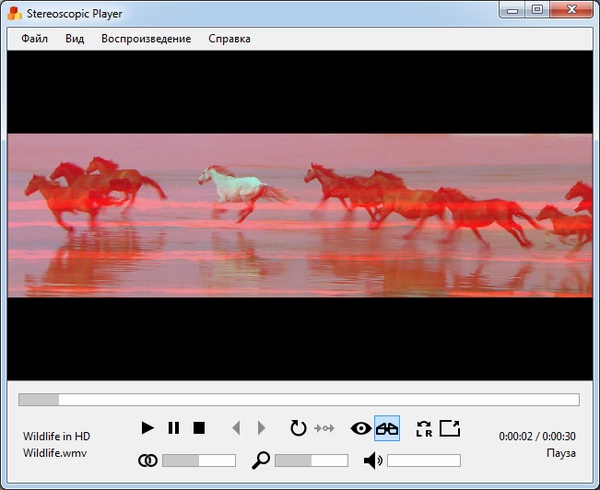This screenshot has width=600, height=490.
Task: Open the Справка menu
Action: point(229,39)
